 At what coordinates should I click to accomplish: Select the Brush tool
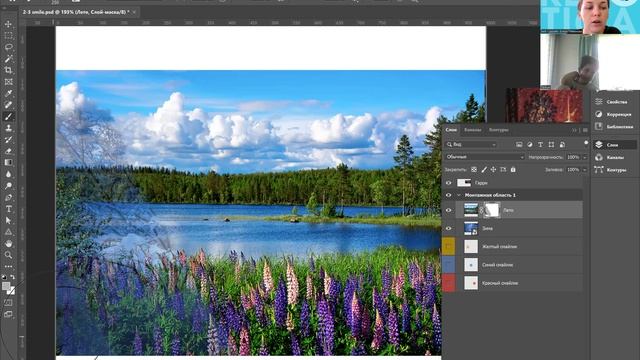8,117
